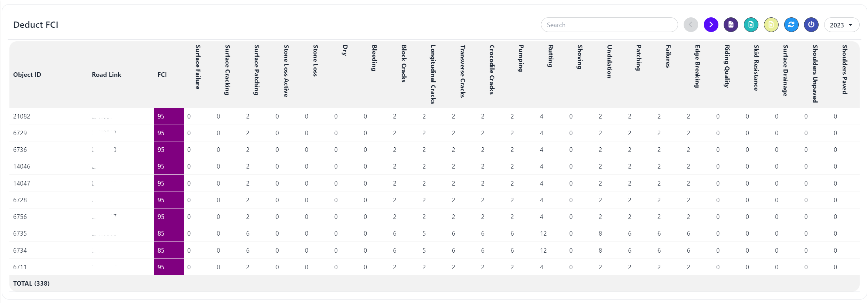The height and width of the screenshot is (303, 868).
Task: Click the blue power icon button
Action: click(x=811, y=25)
